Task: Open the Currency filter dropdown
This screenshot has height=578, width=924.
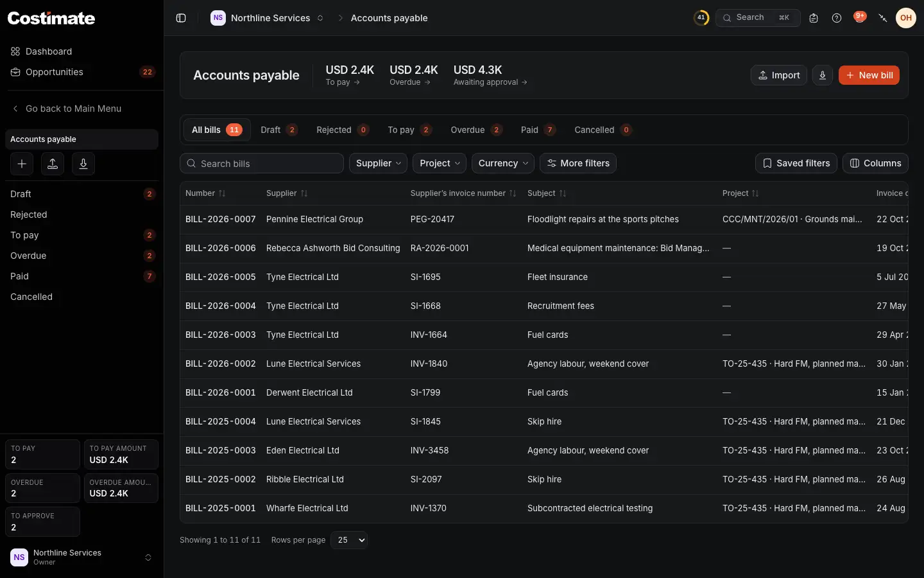Action: pos(503,163)
